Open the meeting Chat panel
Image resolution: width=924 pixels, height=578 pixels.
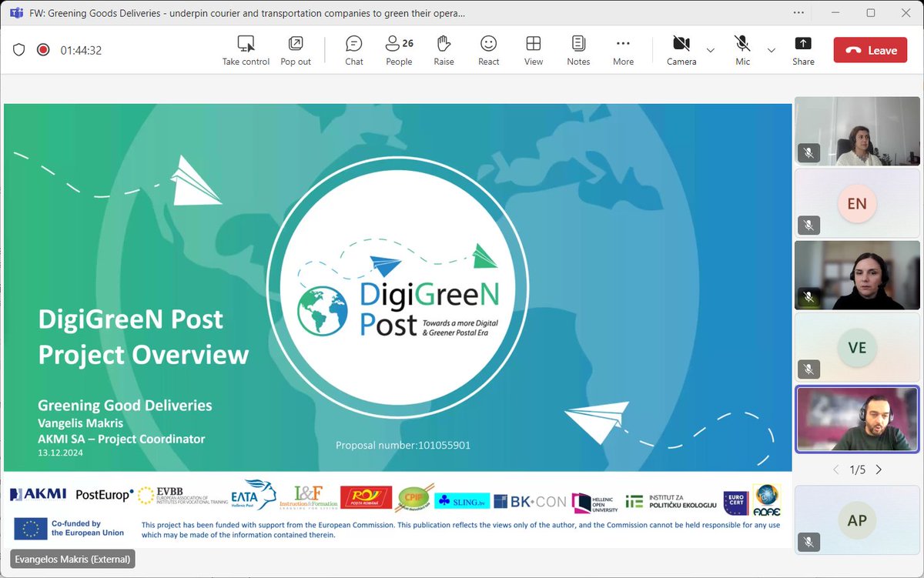(354, 51)
